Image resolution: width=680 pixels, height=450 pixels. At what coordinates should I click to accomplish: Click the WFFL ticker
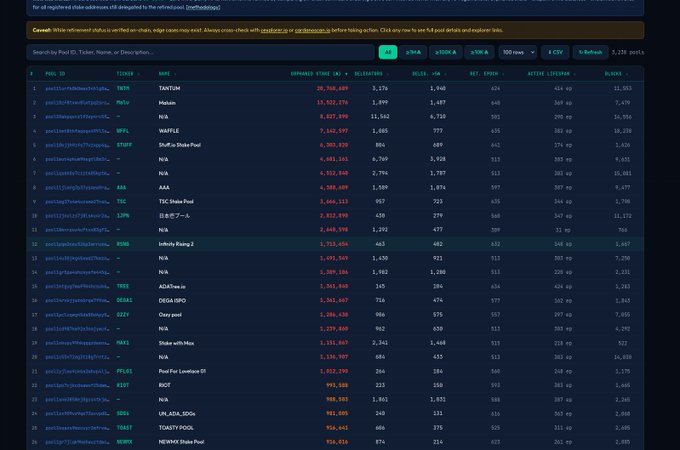pyautogui.click(x=123, y=131)
